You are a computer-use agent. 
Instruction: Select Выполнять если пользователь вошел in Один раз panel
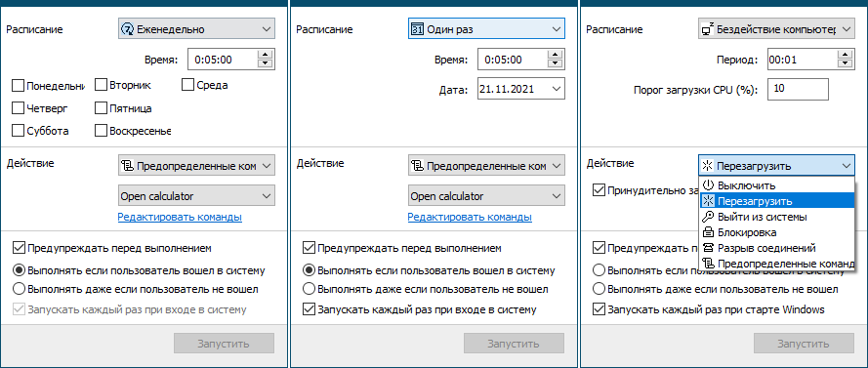309,270
